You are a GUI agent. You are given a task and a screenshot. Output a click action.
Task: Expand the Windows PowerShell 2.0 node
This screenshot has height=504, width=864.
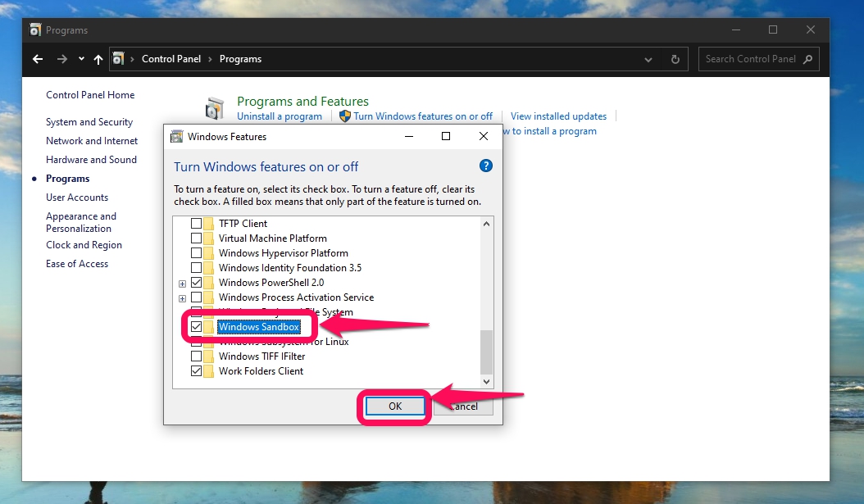click(x=182, y=284)
